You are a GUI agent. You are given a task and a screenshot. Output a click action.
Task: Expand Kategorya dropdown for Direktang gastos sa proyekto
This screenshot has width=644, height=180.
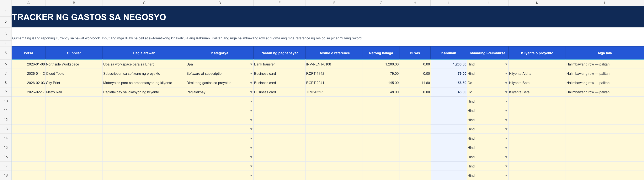click(251, 83)
